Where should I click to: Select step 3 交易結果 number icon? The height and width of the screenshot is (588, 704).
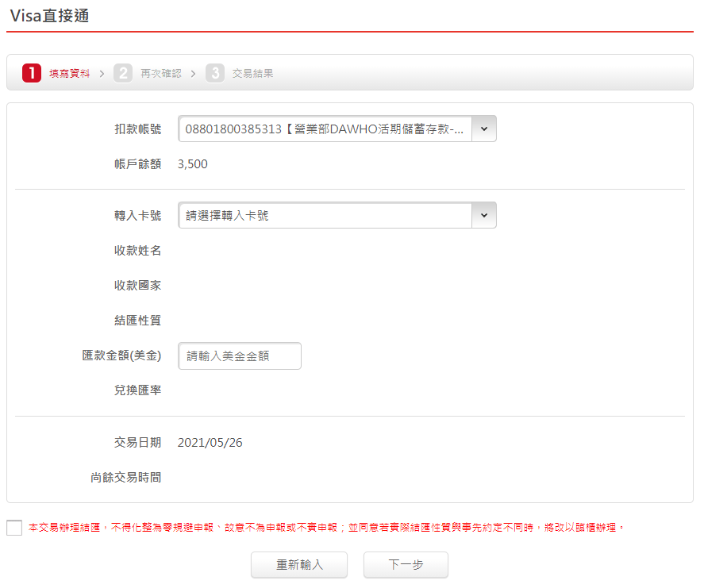[x=215, y=73]
